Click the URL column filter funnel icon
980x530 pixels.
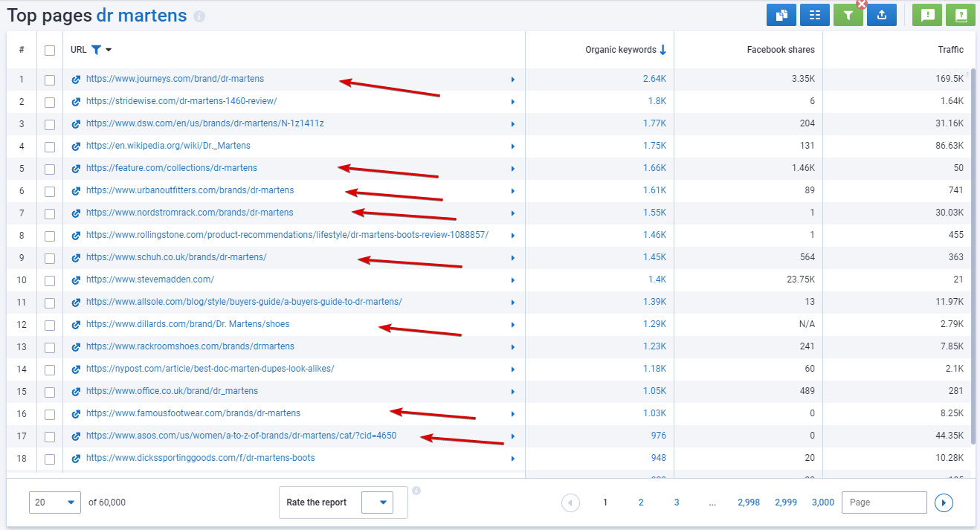click(x=96, y=50)
